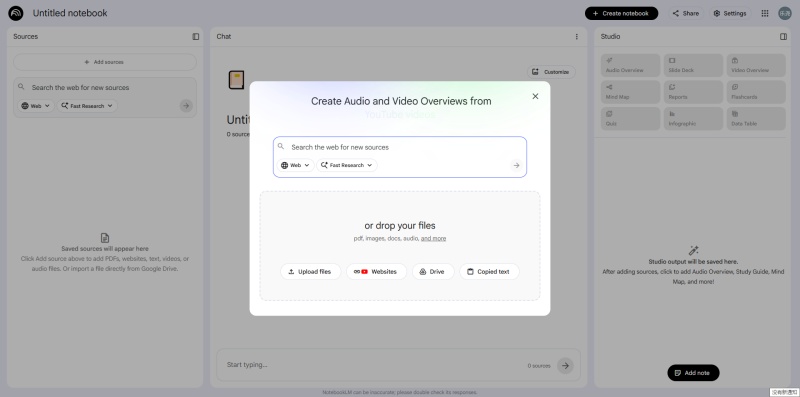Click Copied text button
The image size is (800, 397).
coord(489,271)
